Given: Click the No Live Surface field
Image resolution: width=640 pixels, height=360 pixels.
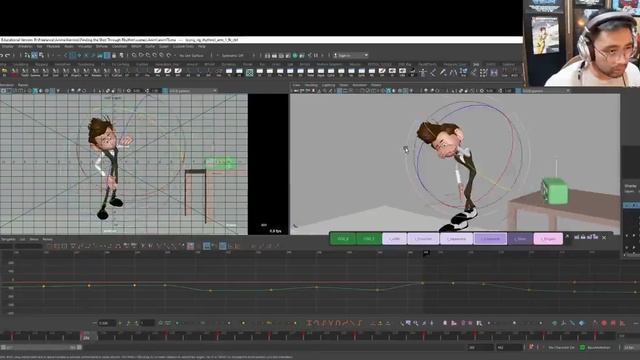Looking at the screenshot, I should point(191,55).
